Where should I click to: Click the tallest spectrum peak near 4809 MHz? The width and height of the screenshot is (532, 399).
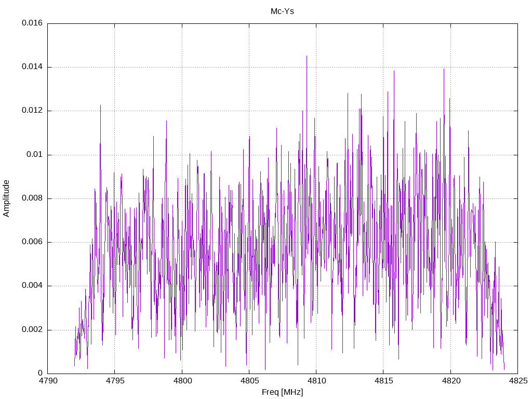pyautogui.click(x=307, y=56)
